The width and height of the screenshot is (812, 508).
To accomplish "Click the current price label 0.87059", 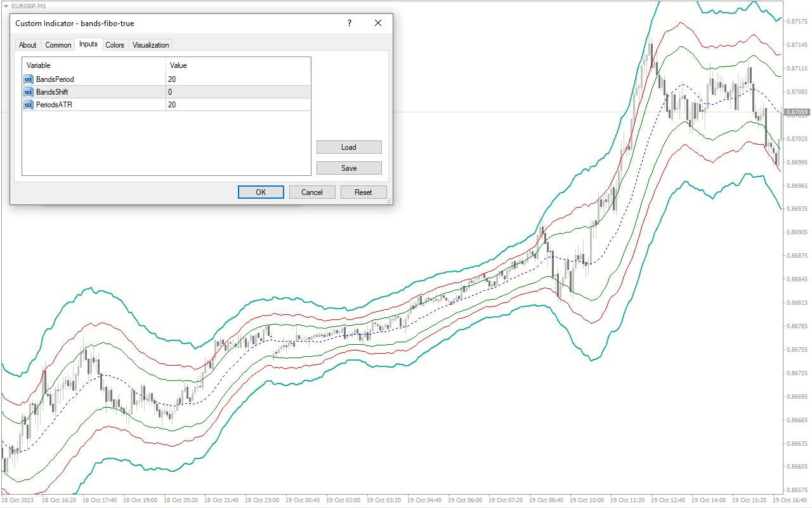I will tap(797, 112).
